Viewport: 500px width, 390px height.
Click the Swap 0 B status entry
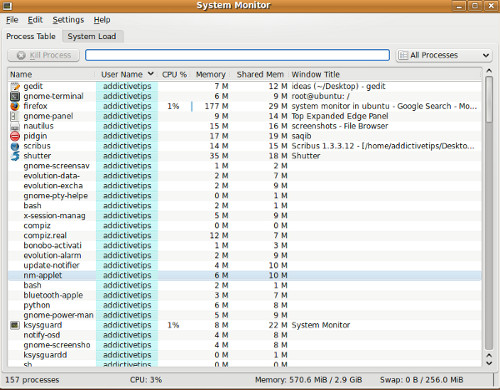coord(422,380)
